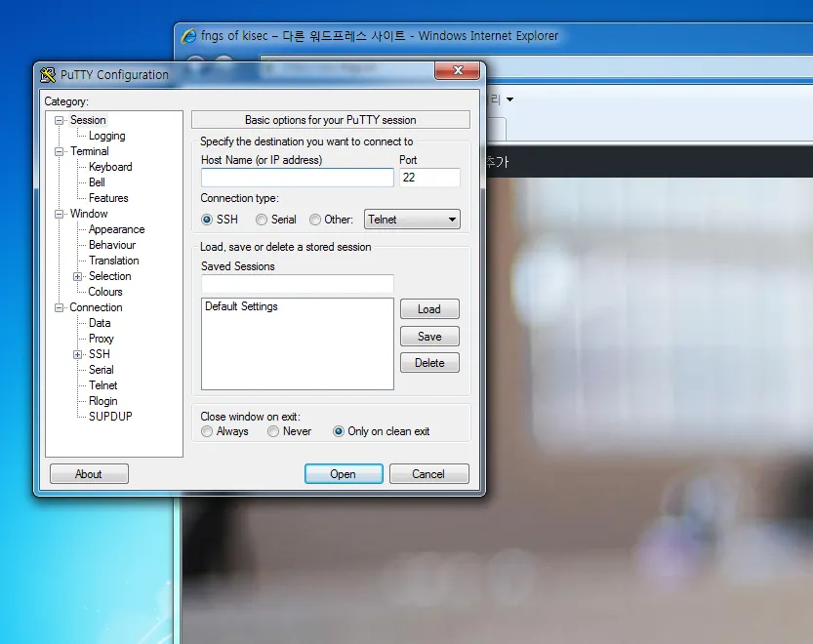Focus the Saved Sessions name field
The width and height of the screenshot is (813, 644).
[x=297, y=284]
